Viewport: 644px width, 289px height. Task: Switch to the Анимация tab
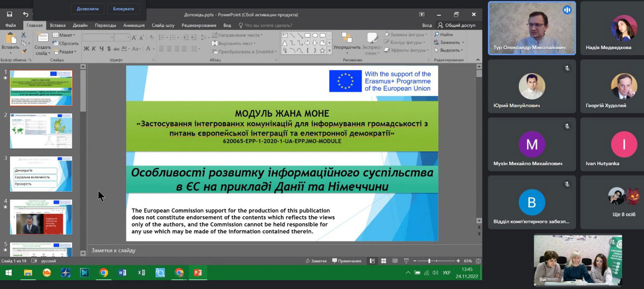[x=134, y=25]
